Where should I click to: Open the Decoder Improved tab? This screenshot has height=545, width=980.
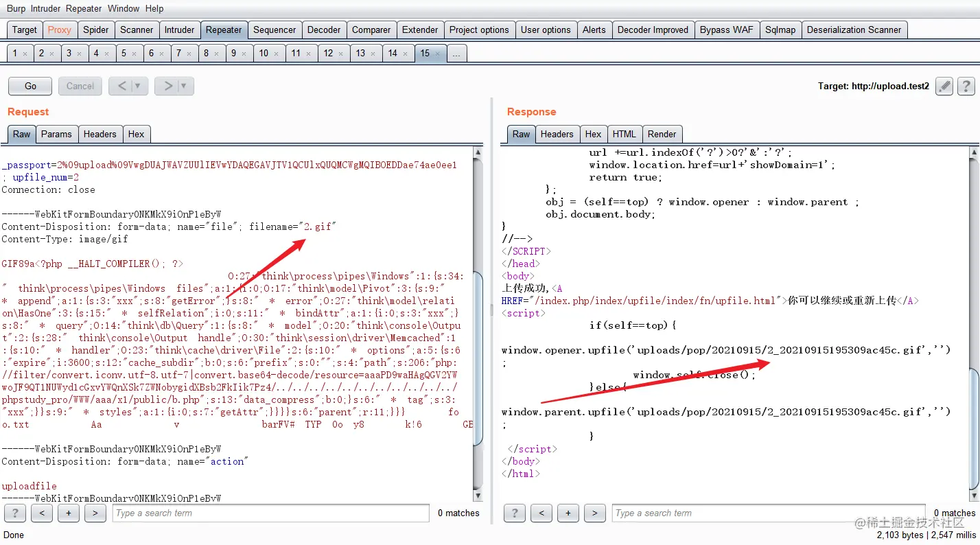(x=653, y=30)
